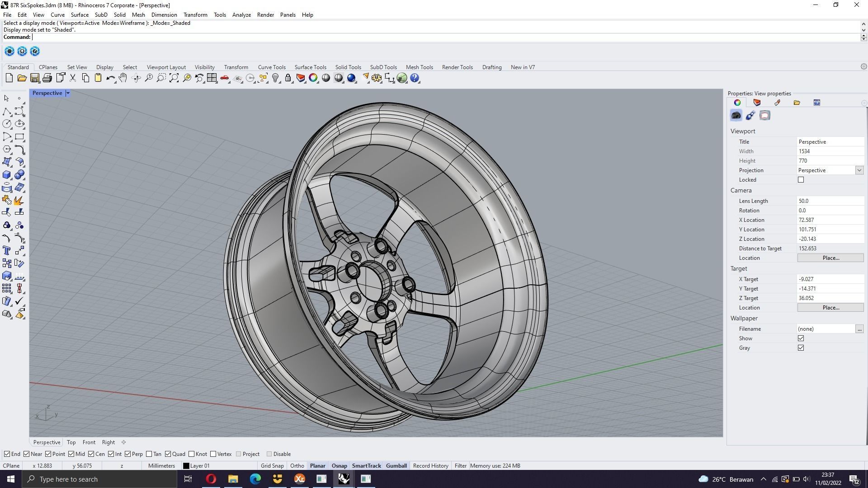868x488 pixels.
Task: Open File Explorer from the taskbar
Action: [x=233, y=479]
